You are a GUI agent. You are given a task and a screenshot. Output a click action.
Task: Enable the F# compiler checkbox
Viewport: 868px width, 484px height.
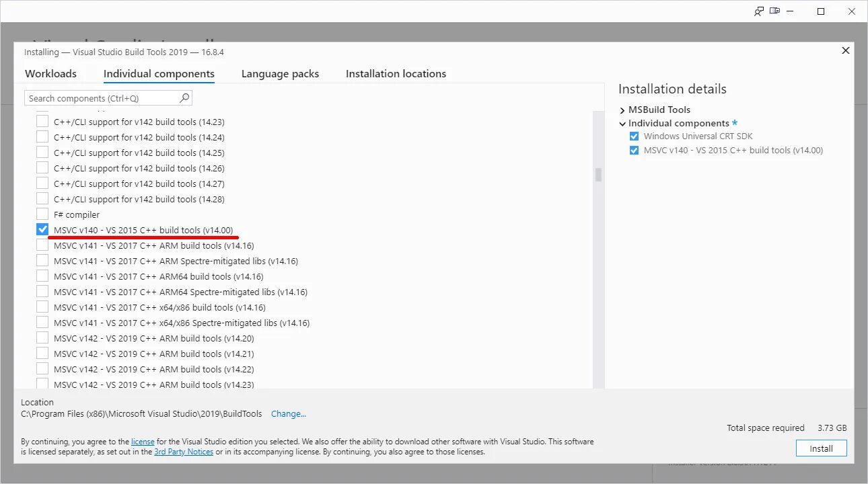[x=42, y=214]
